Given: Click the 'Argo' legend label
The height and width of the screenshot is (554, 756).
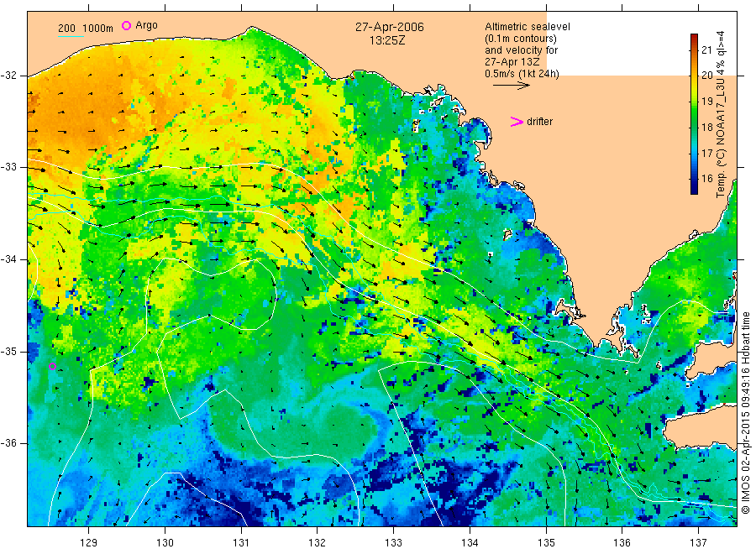Looking at the screenshot, I should click(146, 25).
